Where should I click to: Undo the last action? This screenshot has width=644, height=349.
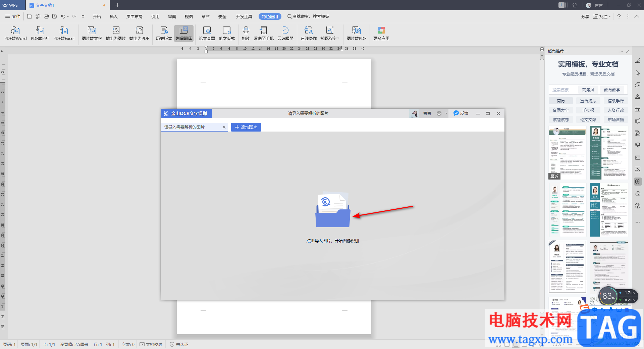coord(63,16)
